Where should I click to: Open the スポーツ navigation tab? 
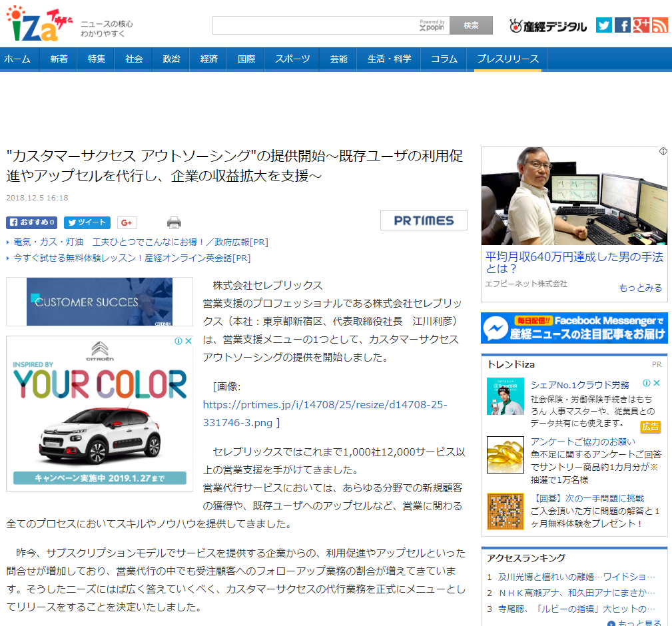click(292, 59)
